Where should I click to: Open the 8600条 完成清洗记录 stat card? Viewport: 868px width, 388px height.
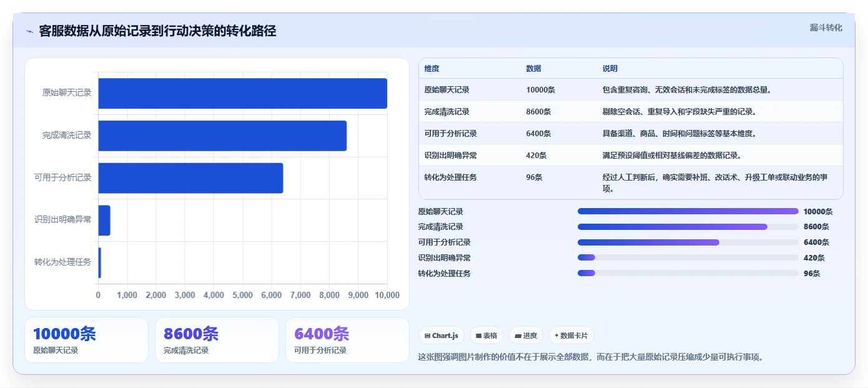tap(217, 340)
